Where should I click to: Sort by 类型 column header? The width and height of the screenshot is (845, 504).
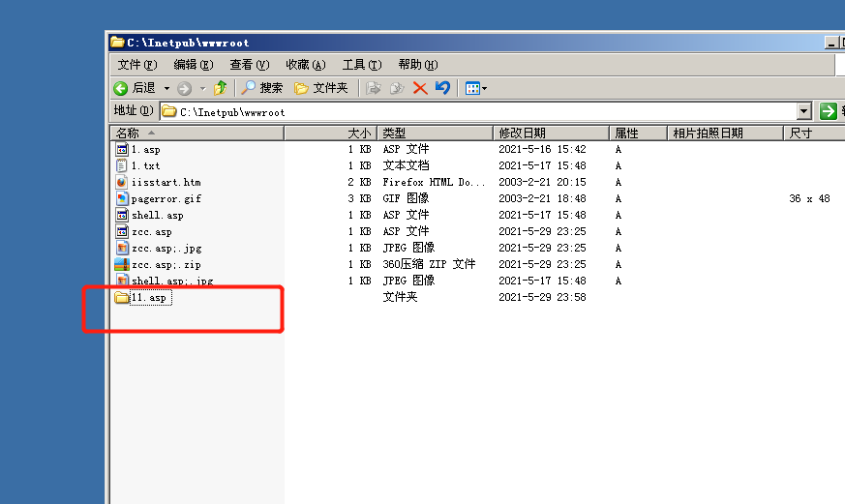click(435, 133)
